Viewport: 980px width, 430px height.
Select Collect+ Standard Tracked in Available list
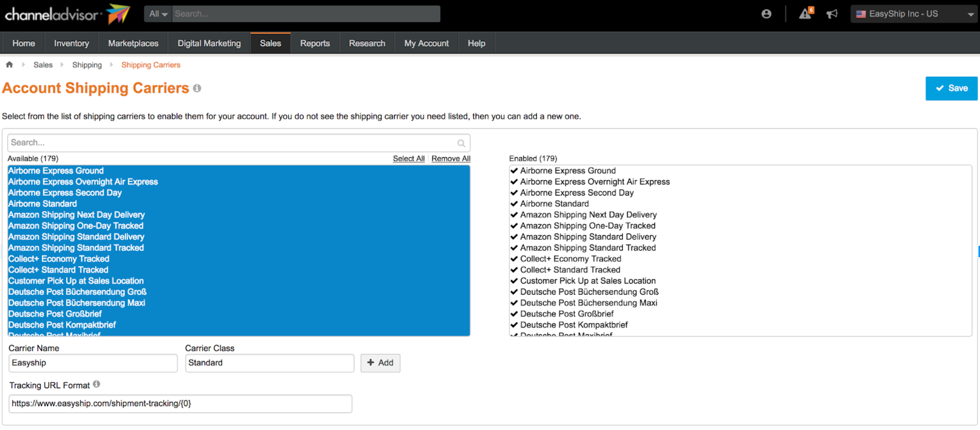[239, 270]
